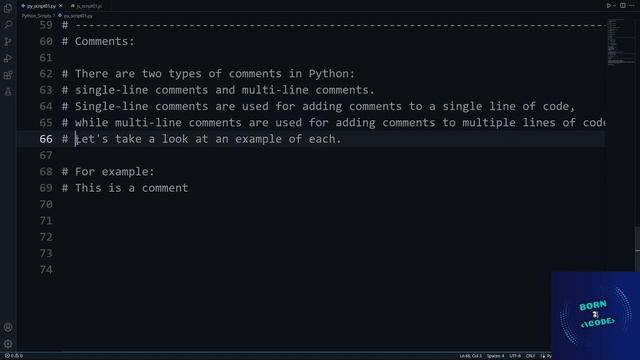The width and height of the screenshot is (640, 360).
Task: Click line number 74 in gutter
Action: [46, 269]
